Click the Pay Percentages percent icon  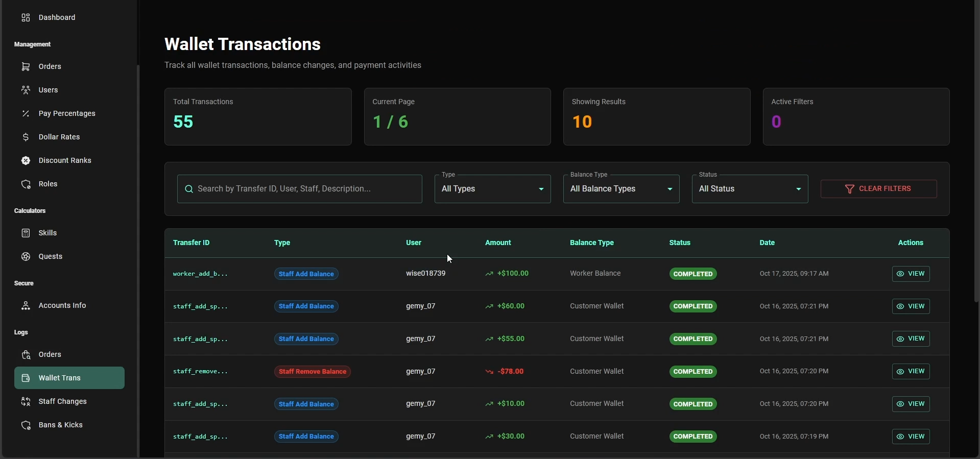(x=26, y=114)
